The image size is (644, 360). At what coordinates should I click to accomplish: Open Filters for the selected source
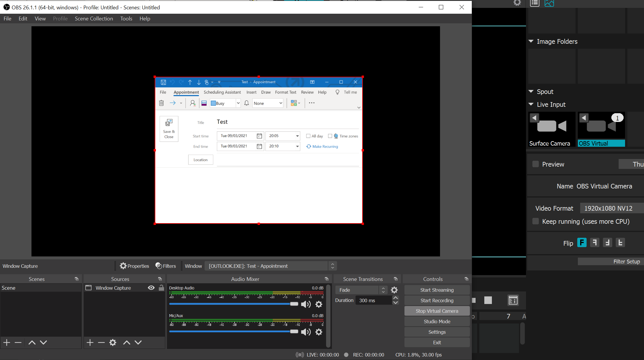(166, 266)
